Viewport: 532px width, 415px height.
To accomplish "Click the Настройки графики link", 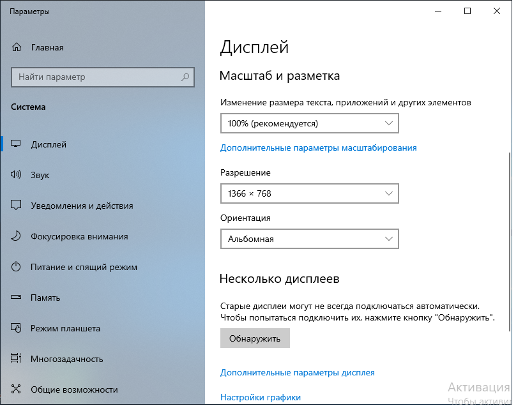I will (260, 397).
